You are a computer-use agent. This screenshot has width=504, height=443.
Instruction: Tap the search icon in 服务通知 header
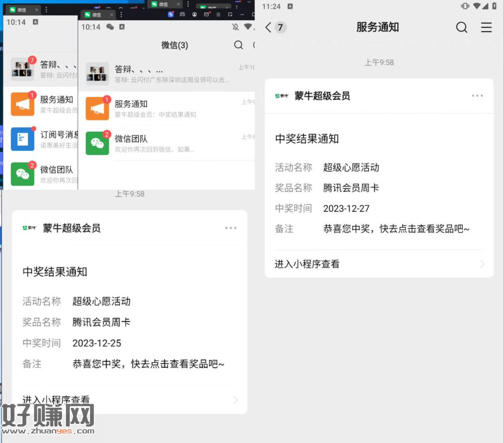(461, 27)
